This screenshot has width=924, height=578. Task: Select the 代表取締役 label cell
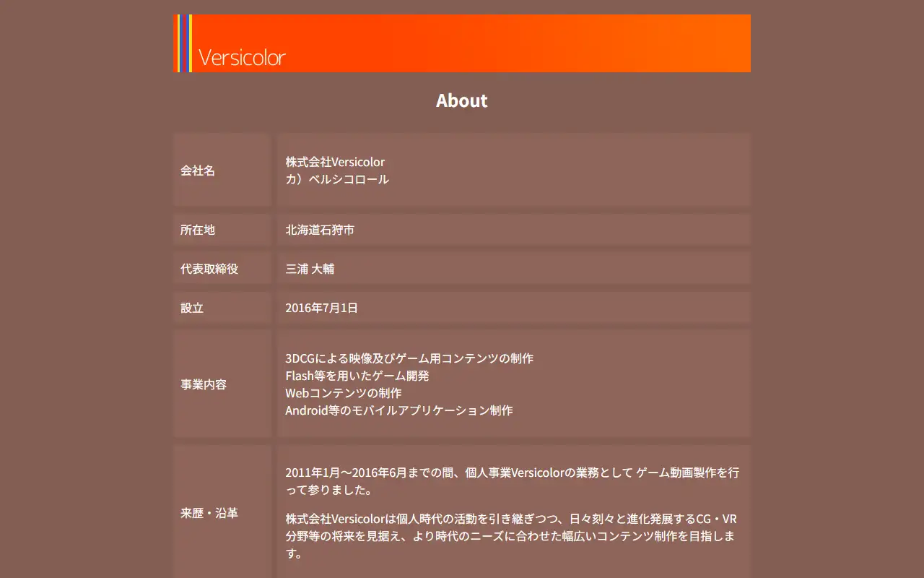coord(222,269)
